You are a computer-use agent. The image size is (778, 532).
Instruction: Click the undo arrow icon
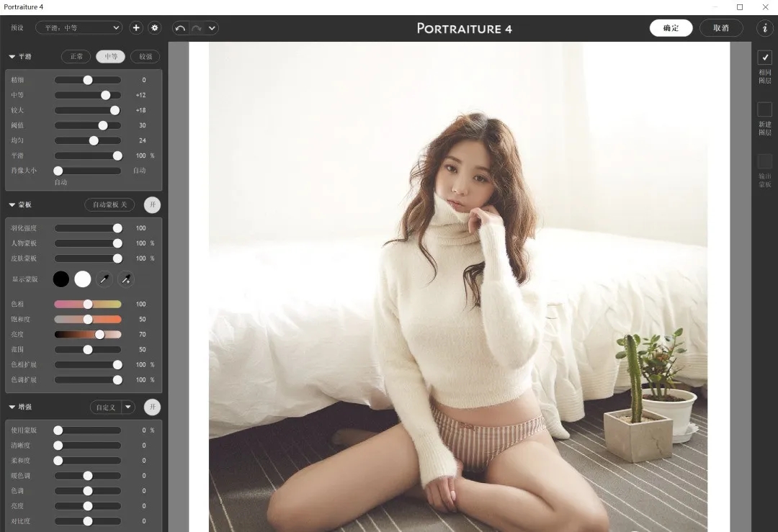(180, 28)
